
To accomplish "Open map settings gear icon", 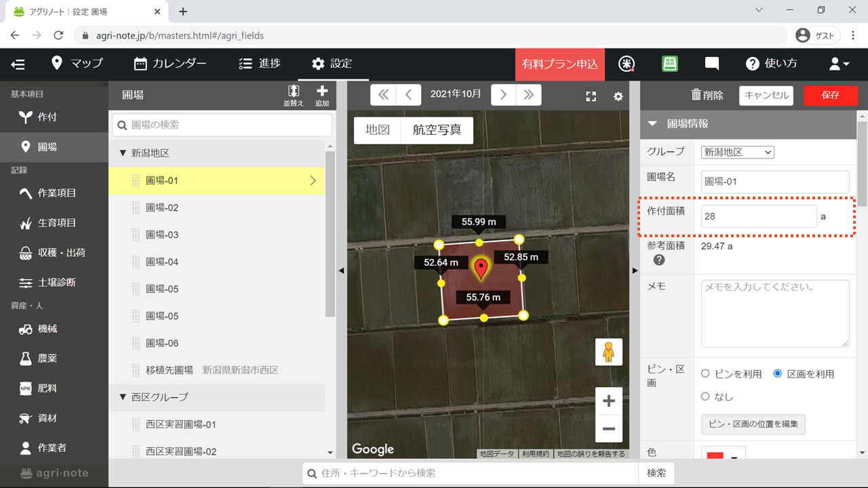I will (618, 96).
